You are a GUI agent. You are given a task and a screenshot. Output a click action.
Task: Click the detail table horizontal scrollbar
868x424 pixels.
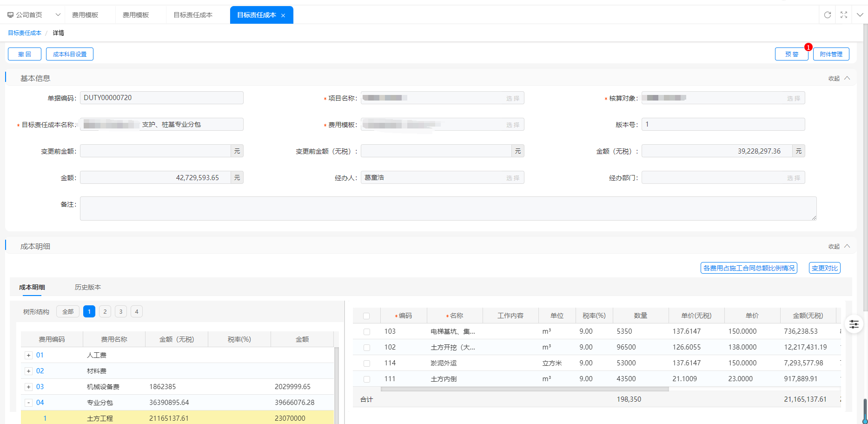click(524, 389)
